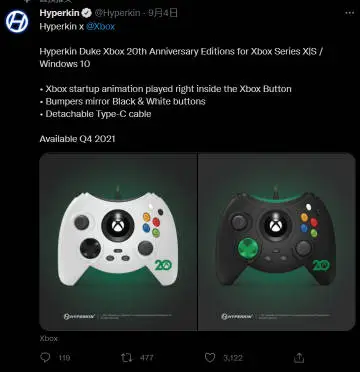Like the tweet with the heart icon
Viewport: 360px width, 372px height.
click(210, 358)
